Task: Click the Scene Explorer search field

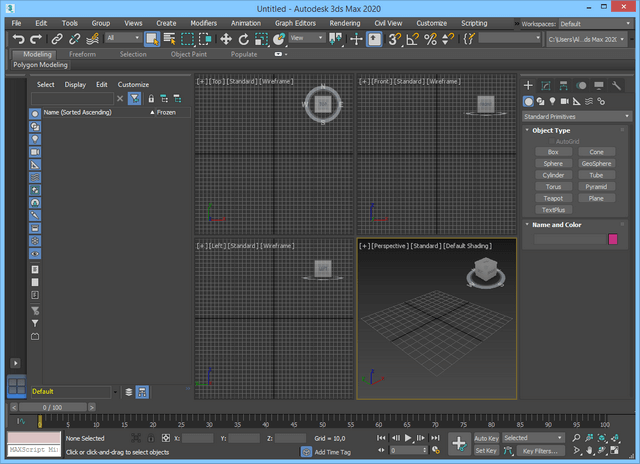Action: coord(72,98)
